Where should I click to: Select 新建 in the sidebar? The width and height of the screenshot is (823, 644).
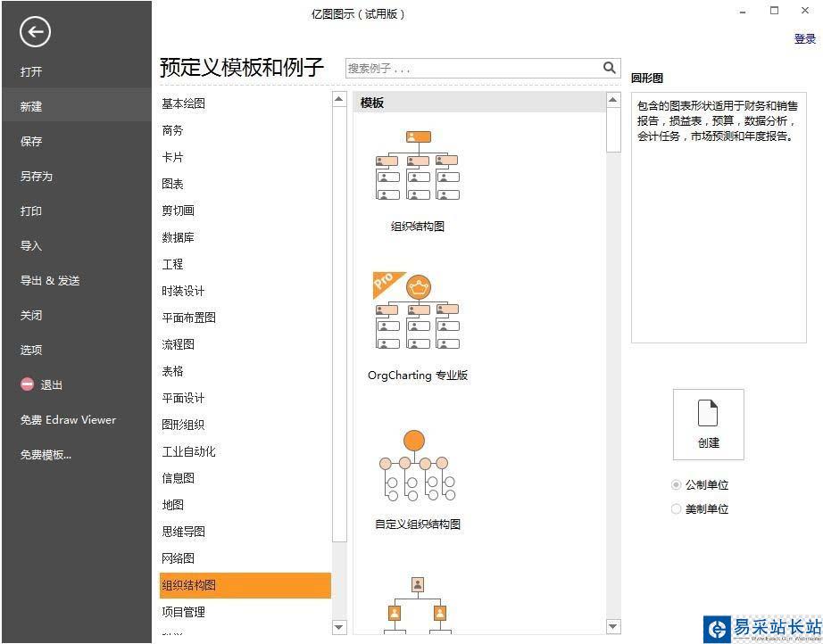click(x=77, y=106)
